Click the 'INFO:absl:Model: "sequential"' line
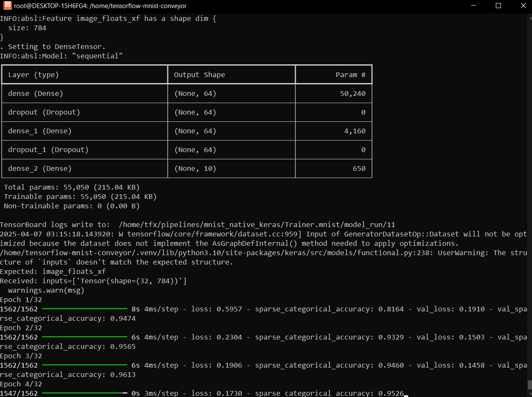Viewport: 532px width, 397px height. [x=61, y=56]
